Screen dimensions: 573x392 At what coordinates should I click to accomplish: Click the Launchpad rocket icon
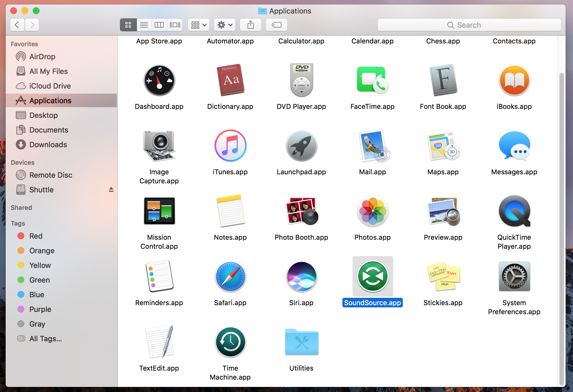(x=301, y=146)
